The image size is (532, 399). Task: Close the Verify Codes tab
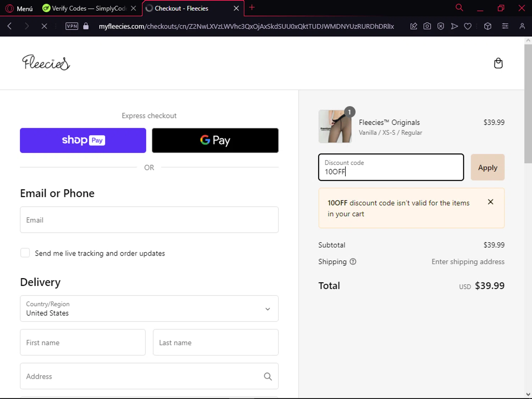tap(133, 8)
